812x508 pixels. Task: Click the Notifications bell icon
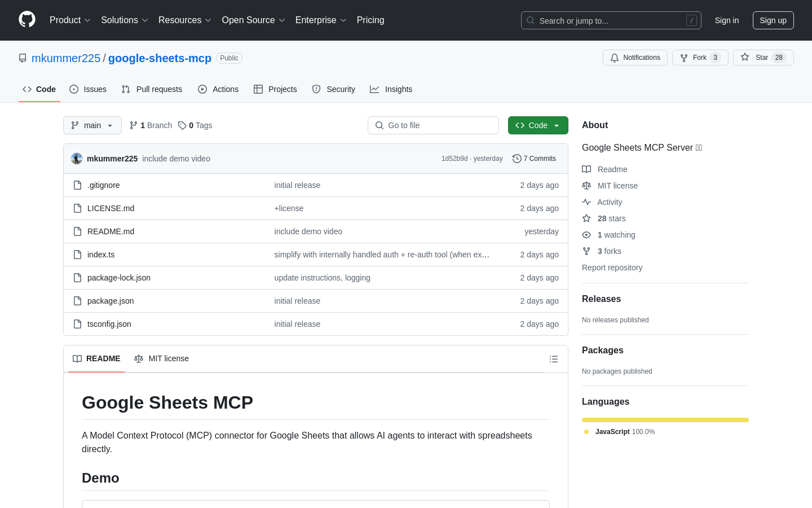[x=615, y=58]
